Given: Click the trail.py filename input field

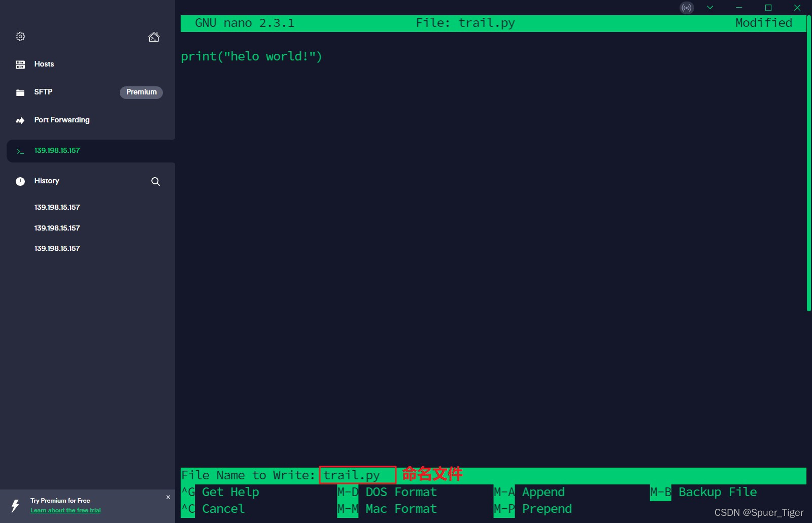Looking at the screenshot, I should (x=357, y=475).
